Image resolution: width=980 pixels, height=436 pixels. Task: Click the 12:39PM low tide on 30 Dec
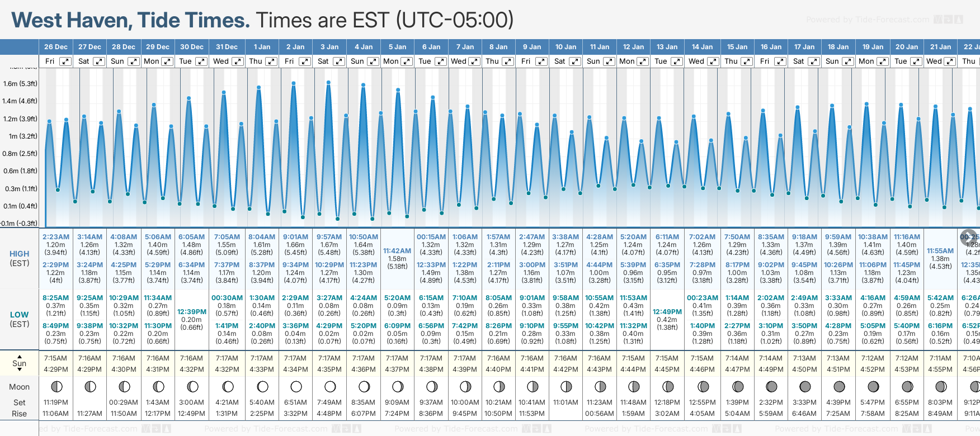click(x=192, y=312)
